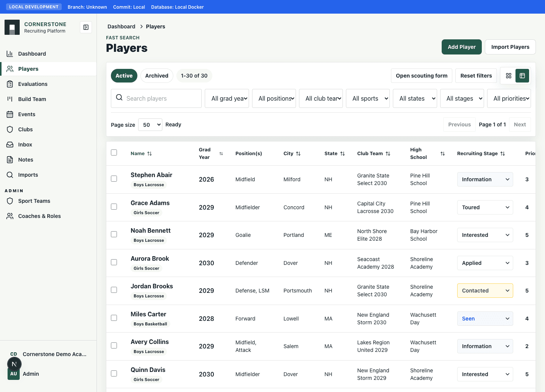
Task: Click the Previous page button
Action: (x=459, y=124)
